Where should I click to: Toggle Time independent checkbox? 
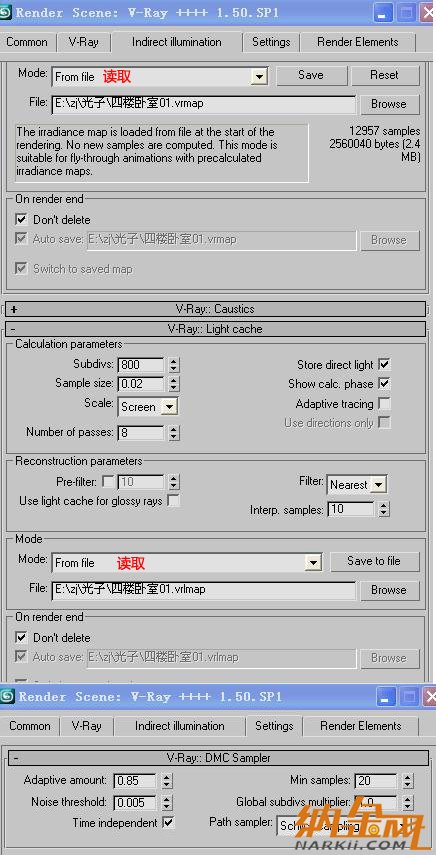tap(168, 822)
